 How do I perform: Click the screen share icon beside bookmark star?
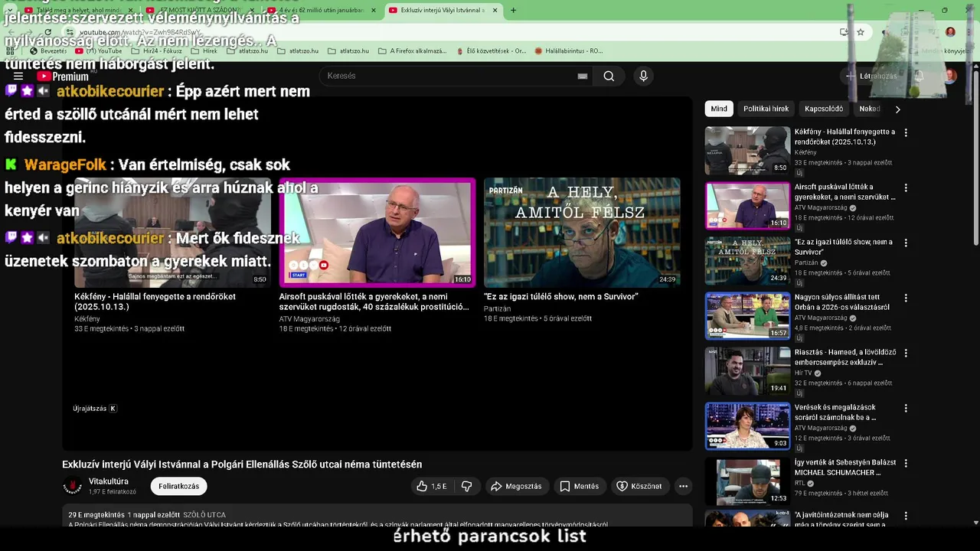point(844,32)
